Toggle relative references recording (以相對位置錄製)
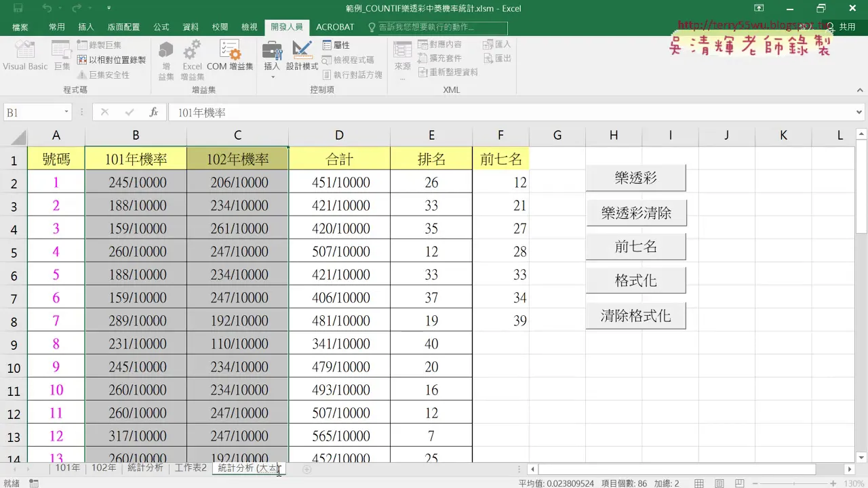Viewport: 868px width, 488px height. tap(111, 60)
